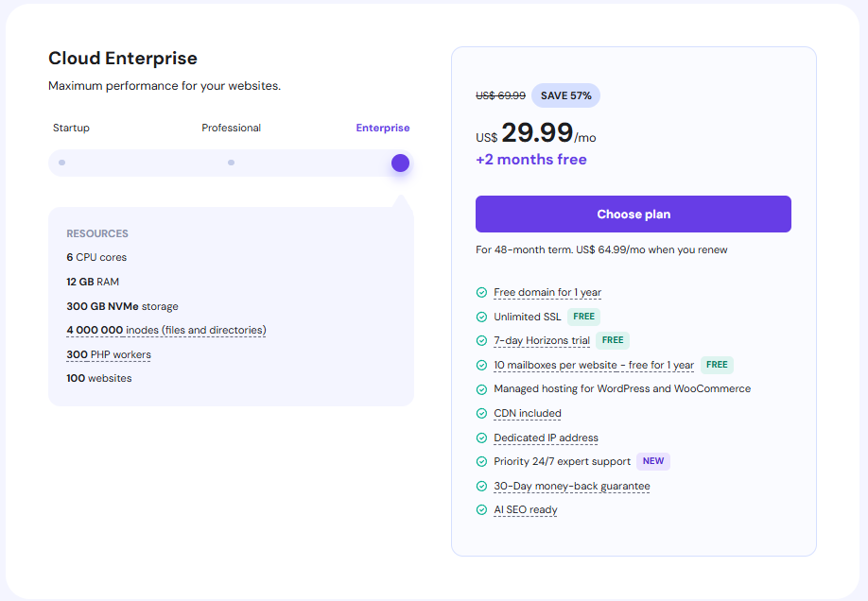Click the NEW badge beside expert support
Image resolution: width=868 pixels, height=601 pixels.
tap(653, 462)
